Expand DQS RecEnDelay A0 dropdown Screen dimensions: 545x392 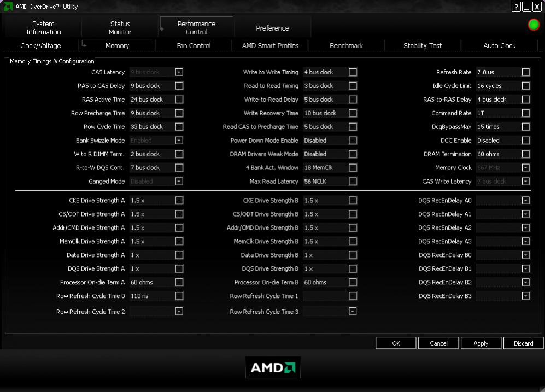point(526,201)
